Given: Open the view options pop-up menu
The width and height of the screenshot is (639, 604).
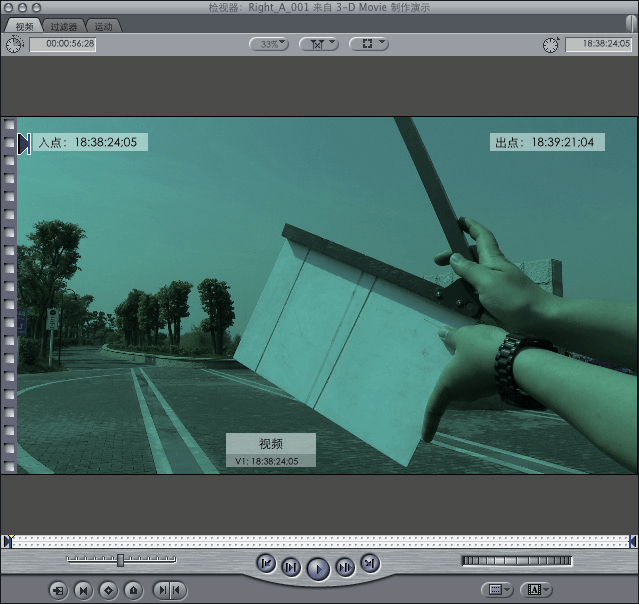Looking at the screenshot, I should pos(368,44).
